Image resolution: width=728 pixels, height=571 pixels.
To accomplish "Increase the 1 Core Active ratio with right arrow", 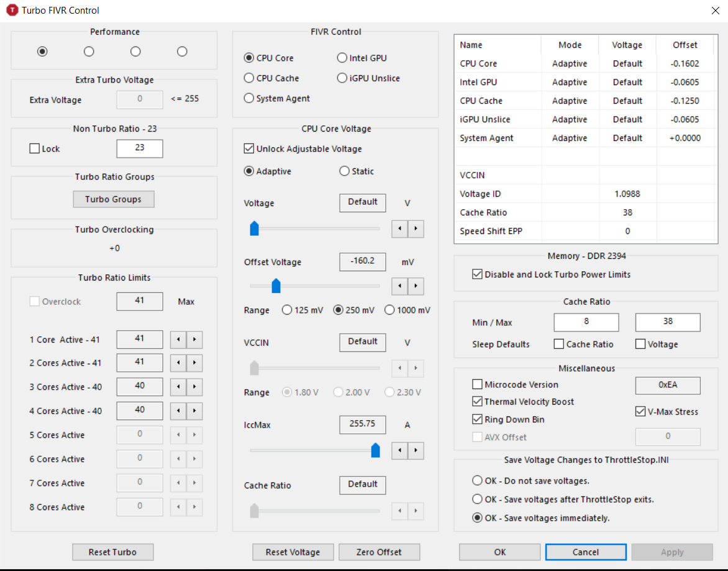I will (x=194, y=339).
